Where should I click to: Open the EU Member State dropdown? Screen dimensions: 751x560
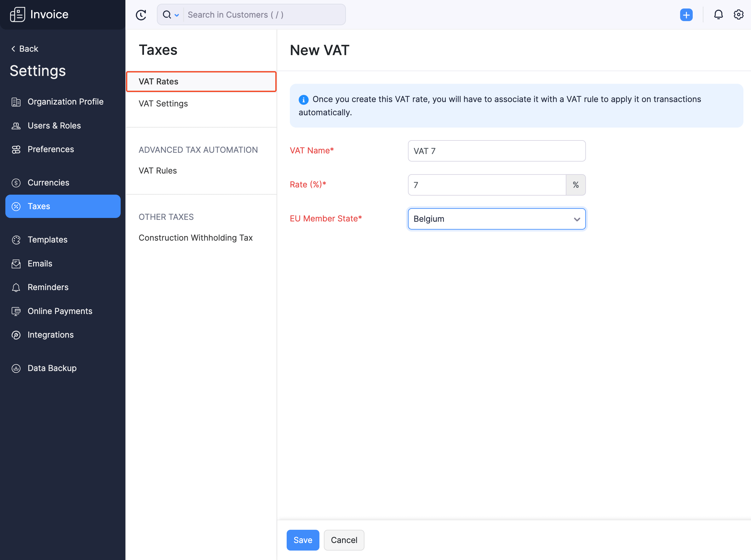pos(496,219)
